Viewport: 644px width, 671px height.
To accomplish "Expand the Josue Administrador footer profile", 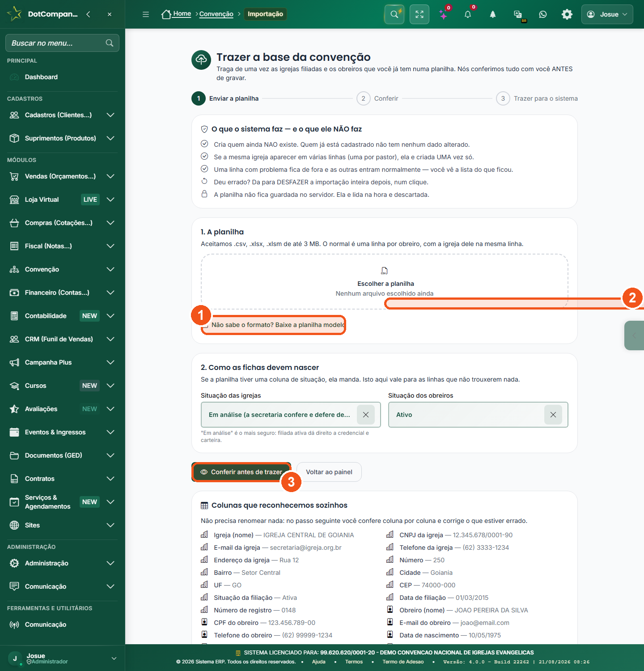I will 63,658.
